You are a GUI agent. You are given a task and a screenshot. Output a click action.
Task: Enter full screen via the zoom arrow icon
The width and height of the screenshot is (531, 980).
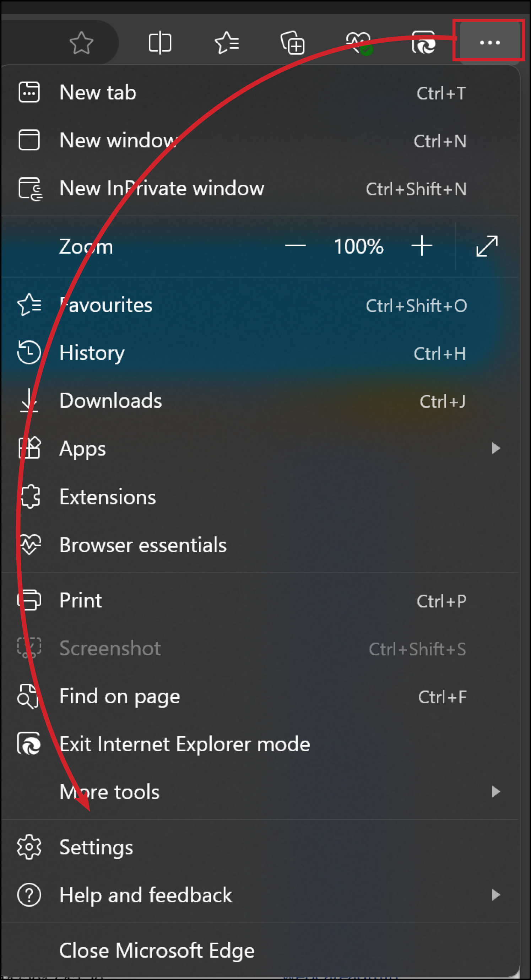pos(486,246)
